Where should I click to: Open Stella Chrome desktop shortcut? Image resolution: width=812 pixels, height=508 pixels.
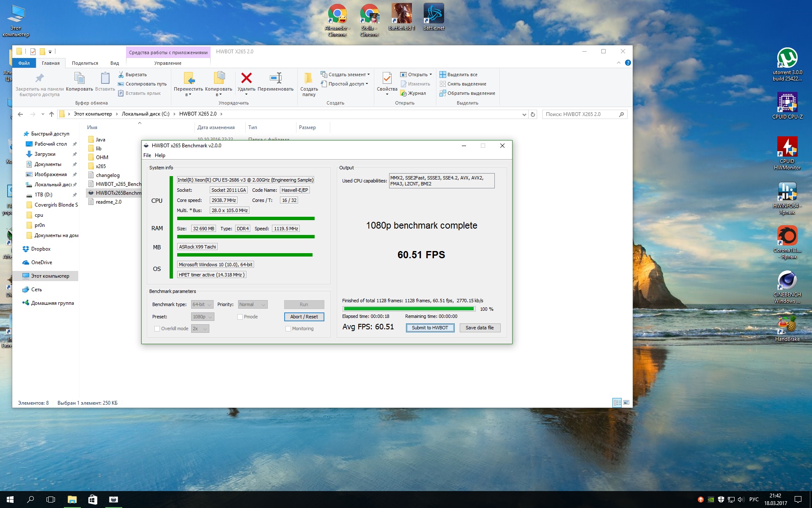pyautogui.click(x=370, y=20)
